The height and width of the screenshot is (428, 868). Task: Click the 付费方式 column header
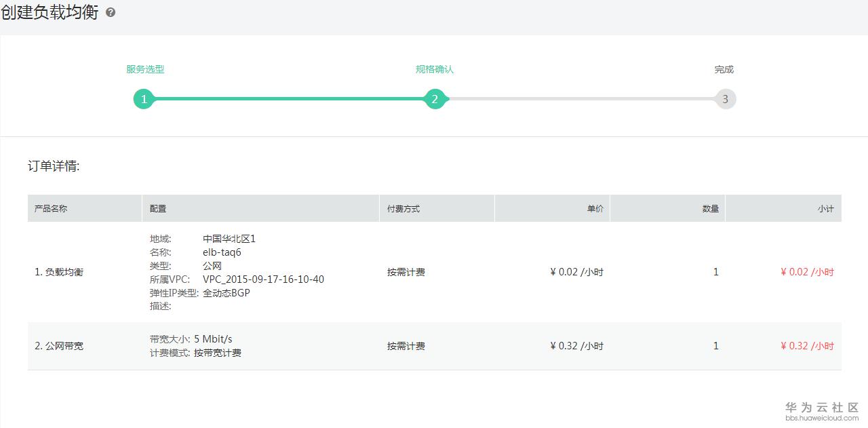pos(403,208)
